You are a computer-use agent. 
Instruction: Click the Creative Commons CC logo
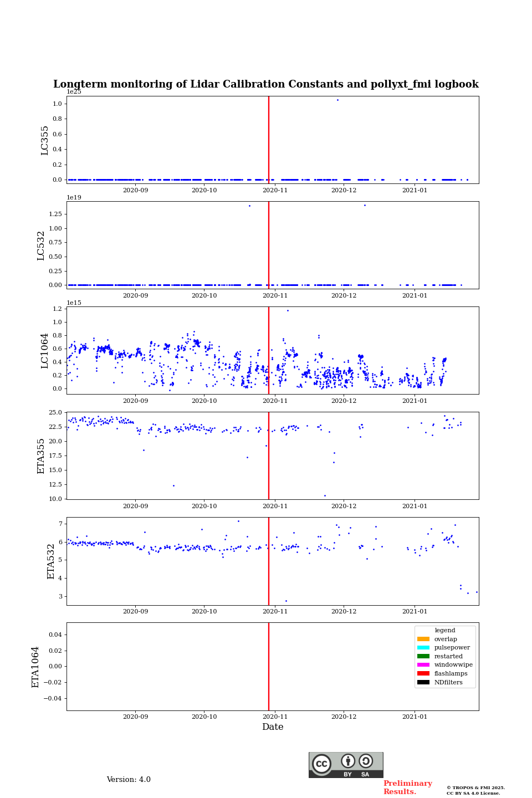[x=321, y=764]
